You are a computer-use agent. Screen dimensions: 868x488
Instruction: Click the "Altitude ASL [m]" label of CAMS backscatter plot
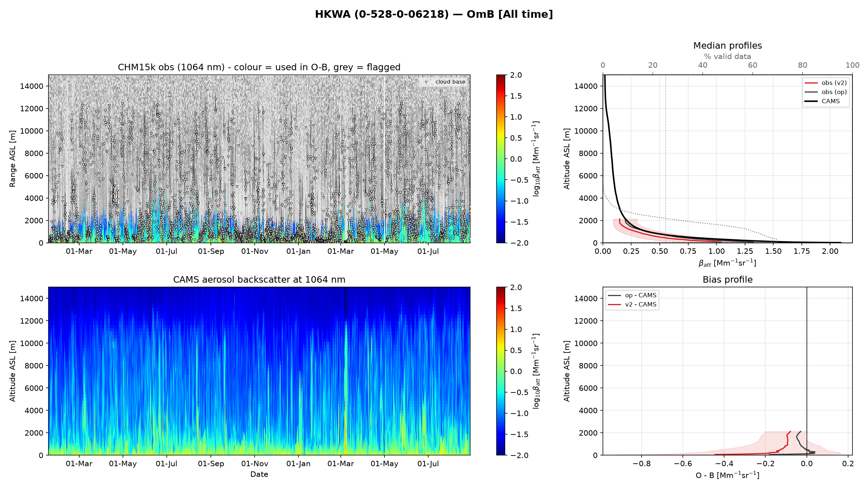coord(13,371)
